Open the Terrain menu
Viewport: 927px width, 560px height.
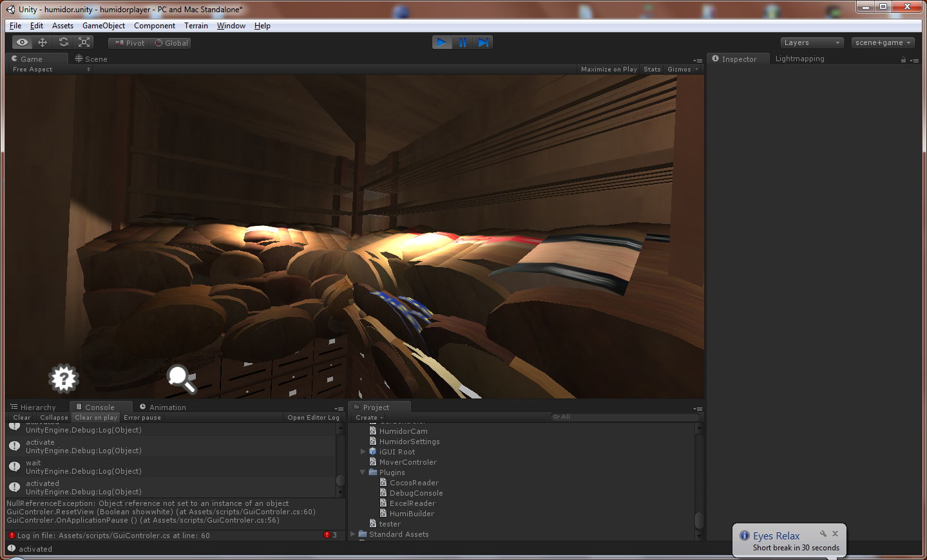click(196, 26)
